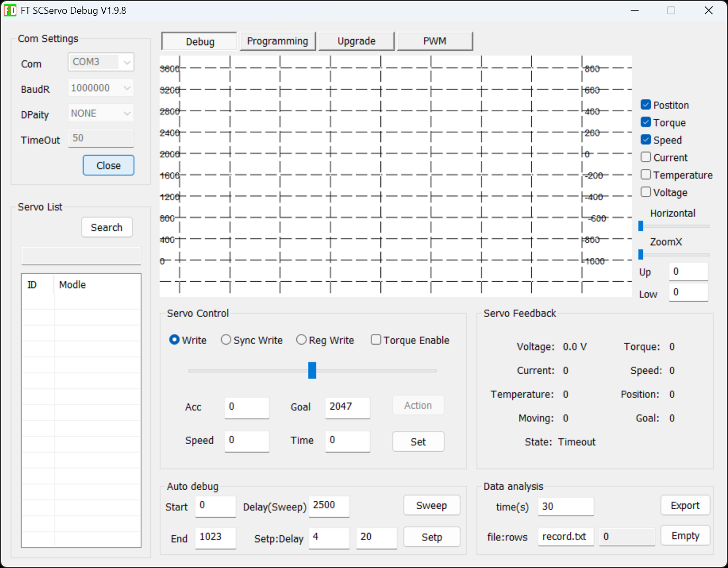Click the Acc input field
The image size is (728, 568).
click(247, 407)
